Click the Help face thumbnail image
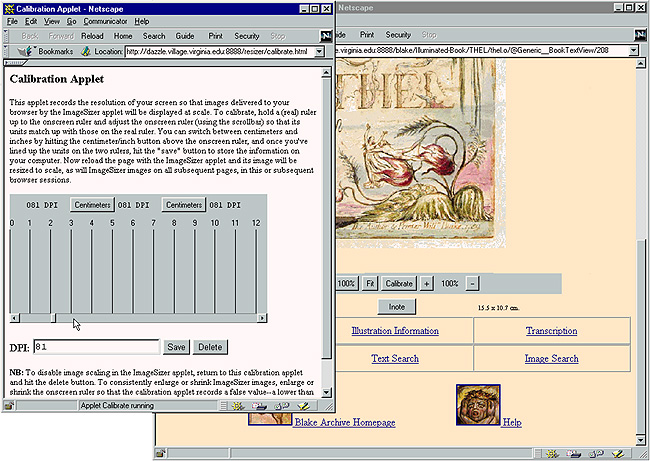The image size is (650, 461). (478, 405)
